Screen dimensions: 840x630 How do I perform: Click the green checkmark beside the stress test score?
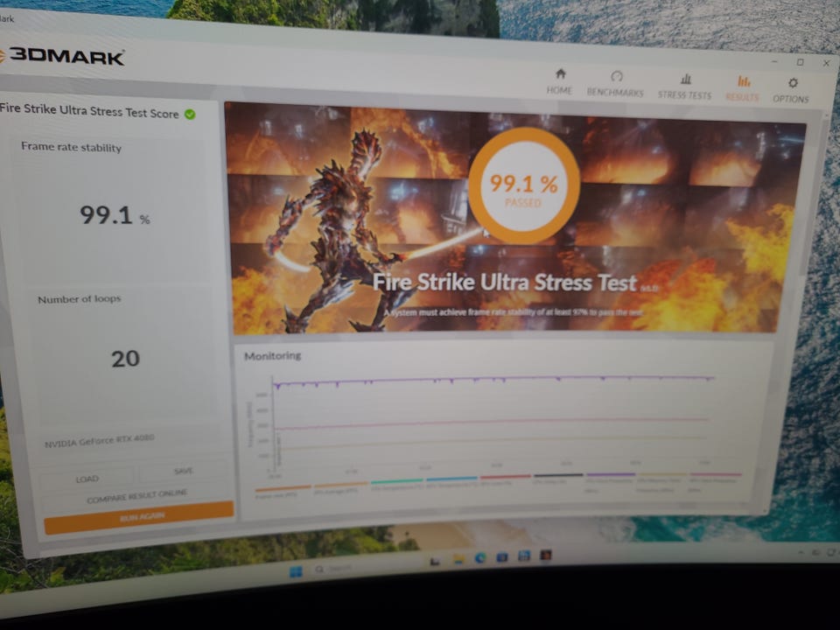[x=190, y=114]
